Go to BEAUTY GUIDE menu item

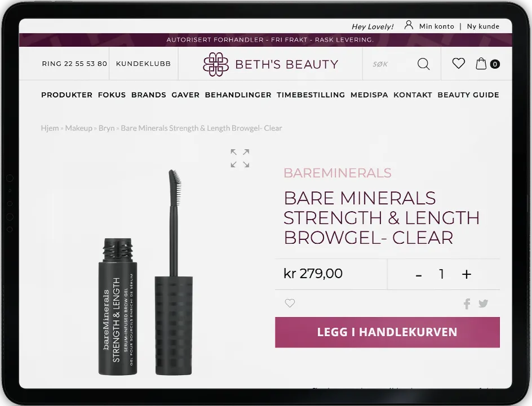click(x=468, y=95)
